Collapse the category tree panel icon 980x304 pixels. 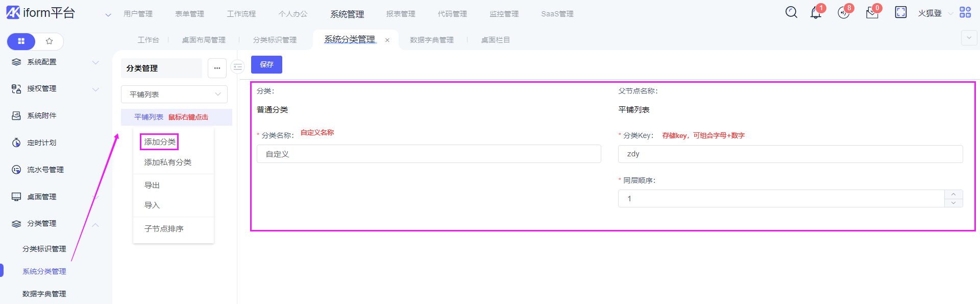tap(238, 67)
